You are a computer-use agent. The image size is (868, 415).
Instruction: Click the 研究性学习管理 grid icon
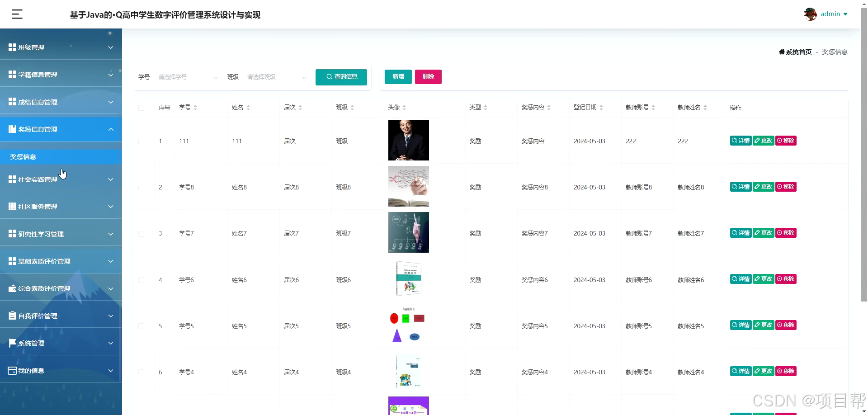[12, 234]
